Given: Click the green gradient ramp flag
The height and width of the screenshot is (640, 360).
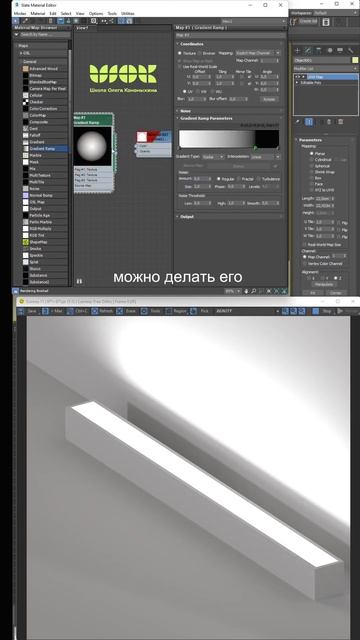Looking at the screenshot, I should pyautogui.click(x=256, y=148).
